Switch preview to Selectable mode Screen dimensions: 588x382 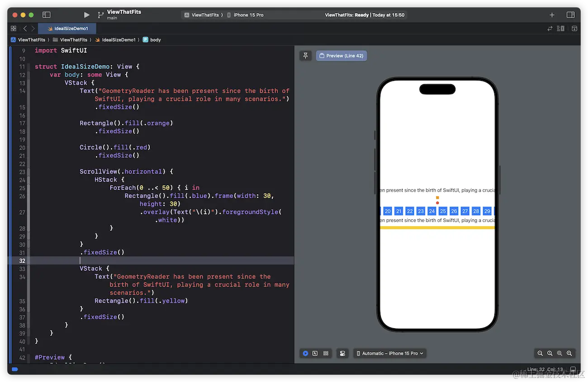point(315,354)
